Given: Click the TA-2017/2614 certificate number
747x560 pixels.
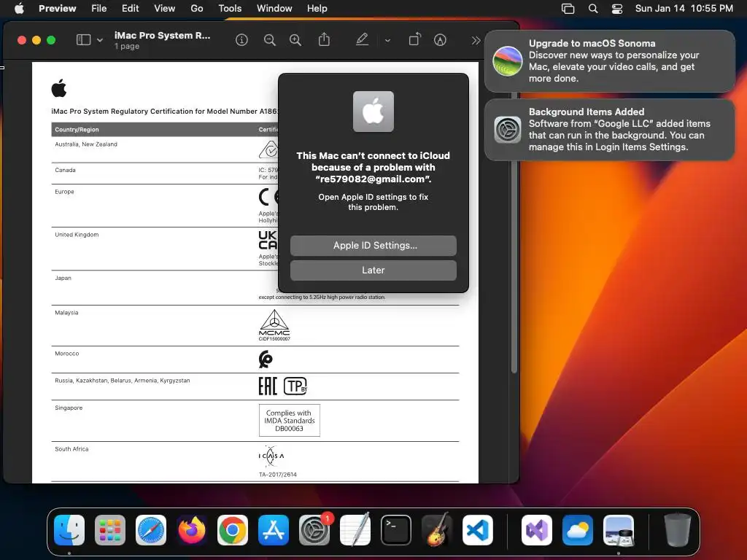Looking at the screenshot, I should (x=277, y=475).
